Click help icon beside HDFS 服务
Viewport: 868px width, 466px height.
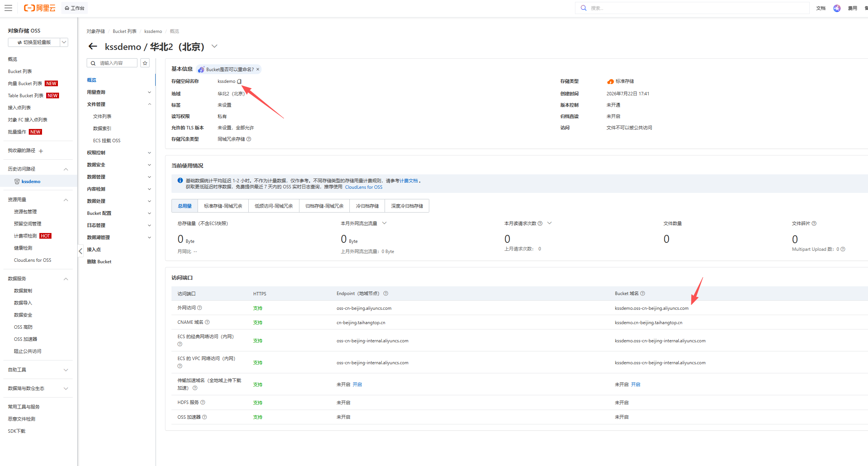click(x=203, y=402)
